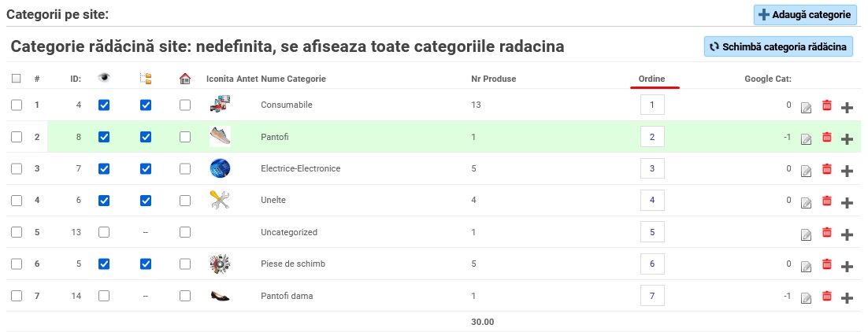The width and height of the screenshot is (868, 332).
Task: Check the visibility box for Uncategorized
Action: tap(104, 232)
